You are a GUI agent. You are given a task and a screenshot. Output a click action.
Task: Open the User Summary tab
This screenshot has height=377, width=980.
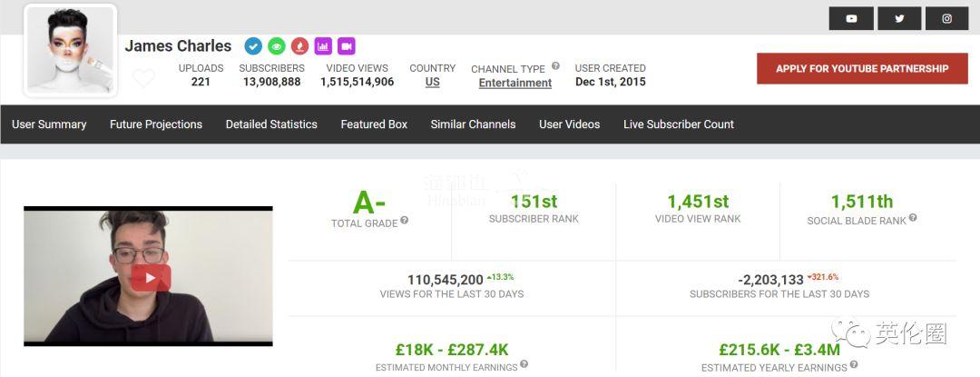pyautogui.click(x=49, y=124)
